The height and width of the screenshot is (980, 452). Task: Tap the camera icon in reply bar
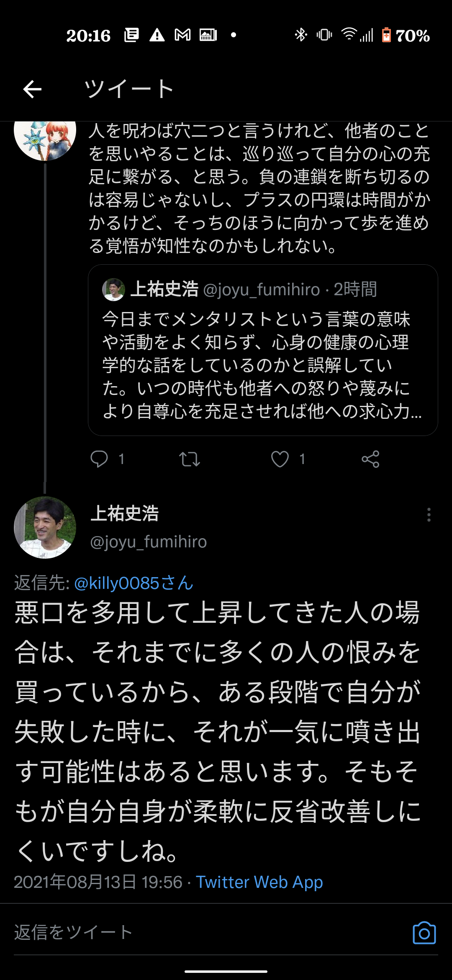[x=424, y=933]
